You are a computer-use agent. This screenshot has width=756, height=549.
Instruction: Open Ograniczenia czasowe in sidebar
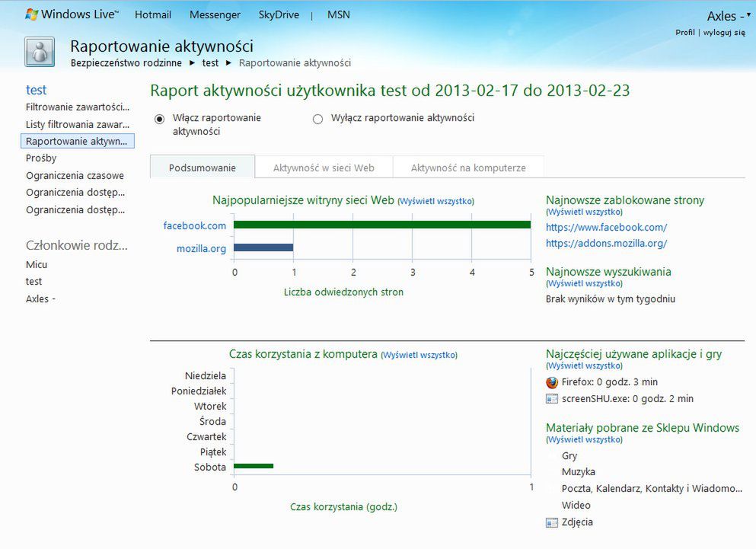point(75,176)
